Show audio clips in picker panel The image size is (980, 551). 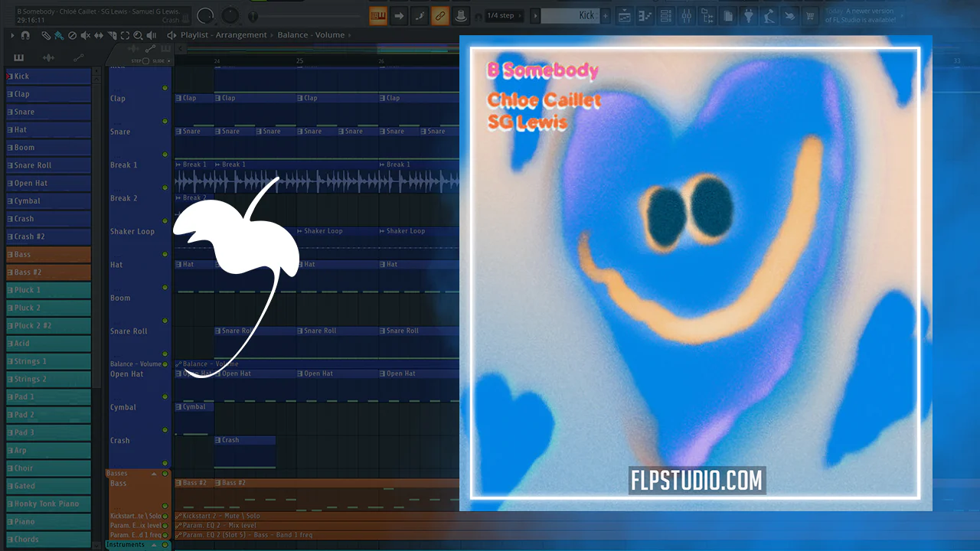(48, 58)
